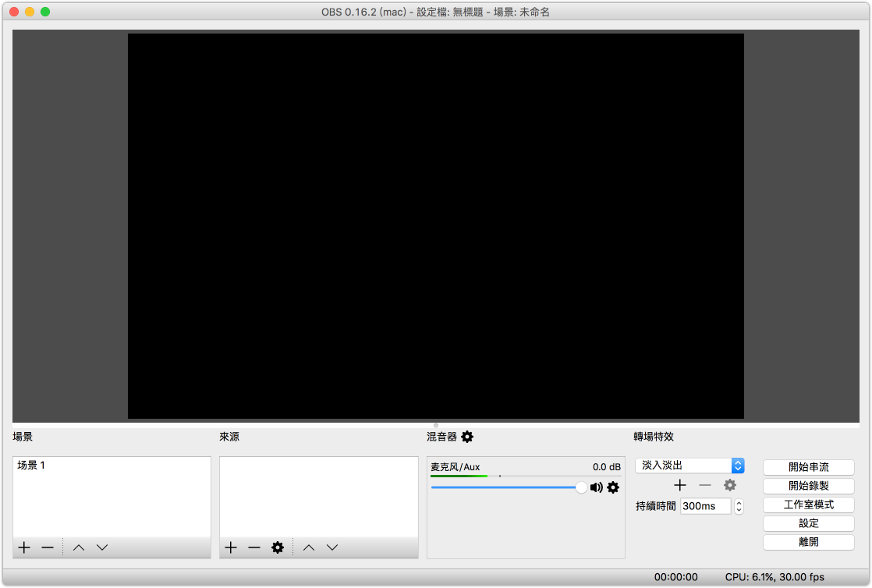Open the 淡入淡出 transition dropdown
The height and width of the screenshot is (588, 872).
coord(689,465)
